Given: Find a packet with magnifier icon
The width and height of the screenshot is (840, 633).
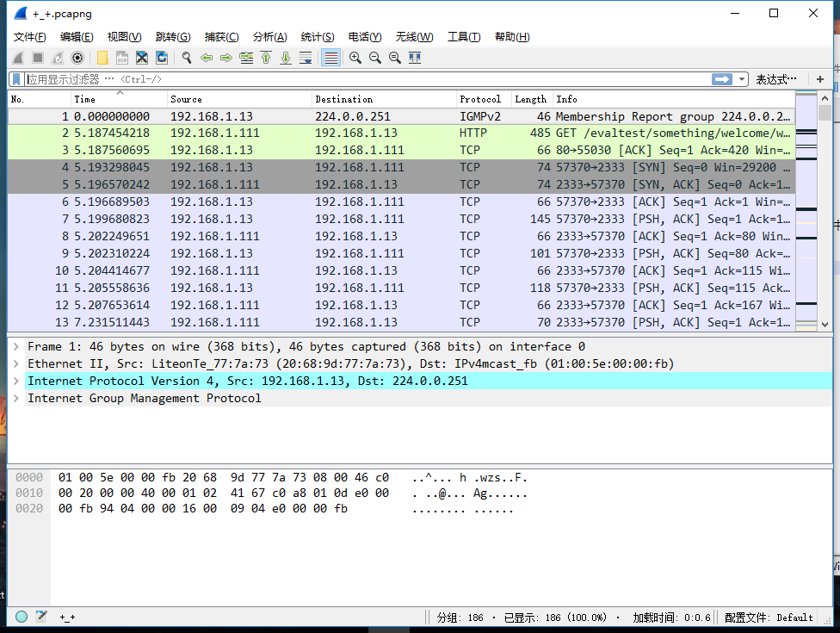Looking at the screenshot, I should (x=187, y=58).
